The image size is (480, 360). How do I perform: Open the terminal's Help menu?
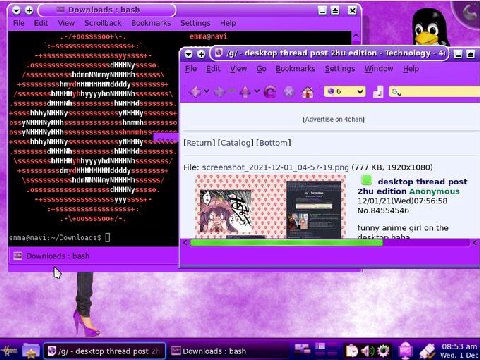click(228, 23)
